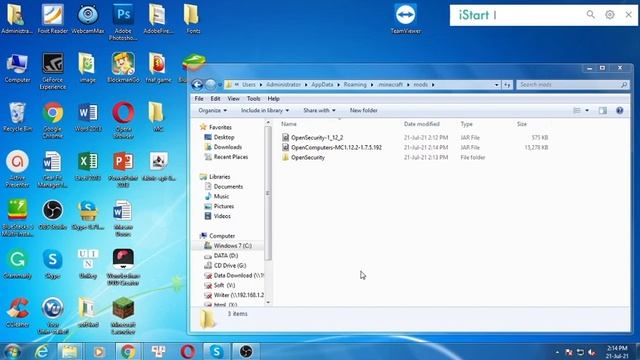Click the iStart search magnifier icon
Screen dimensions: 640x360
pos(591,15)
